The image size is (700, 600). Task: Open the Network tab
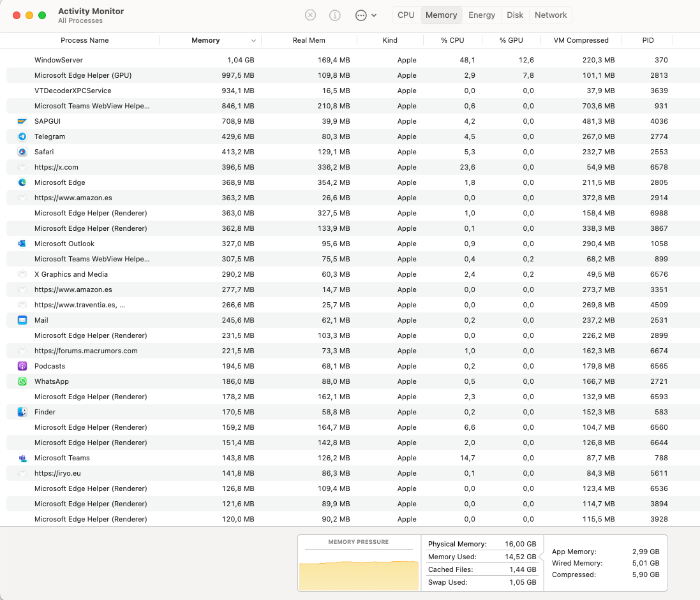point(551,15)
